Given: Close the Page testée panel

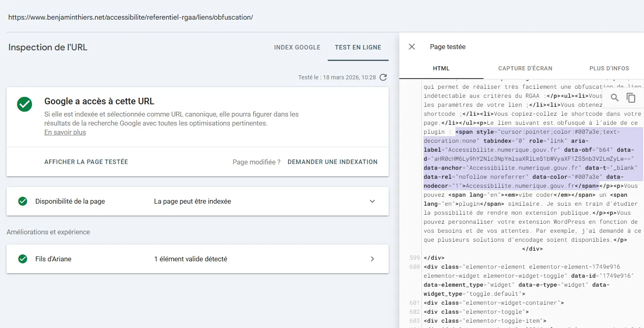Looking at the screenshot, I should [412, 47].
